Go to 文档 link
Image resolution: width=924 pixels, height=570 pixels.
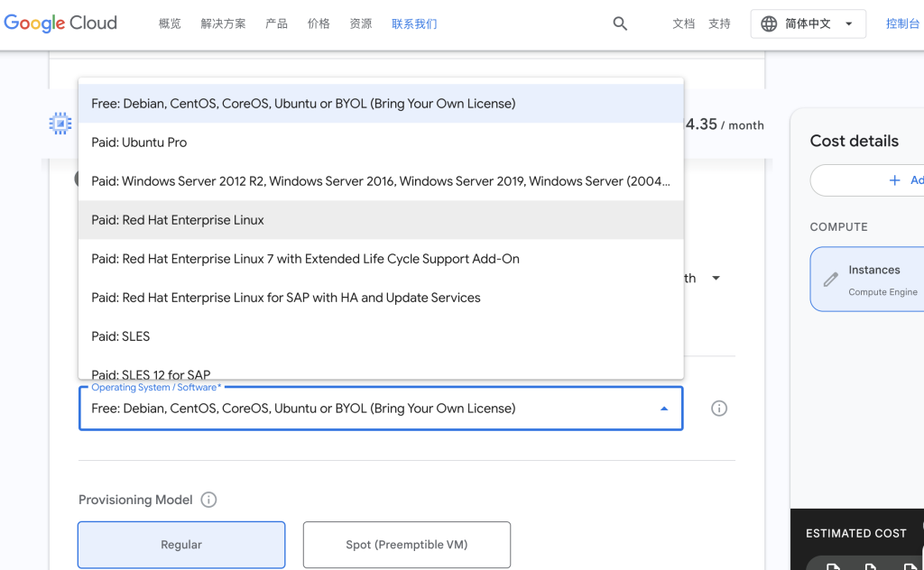point(684,23)
